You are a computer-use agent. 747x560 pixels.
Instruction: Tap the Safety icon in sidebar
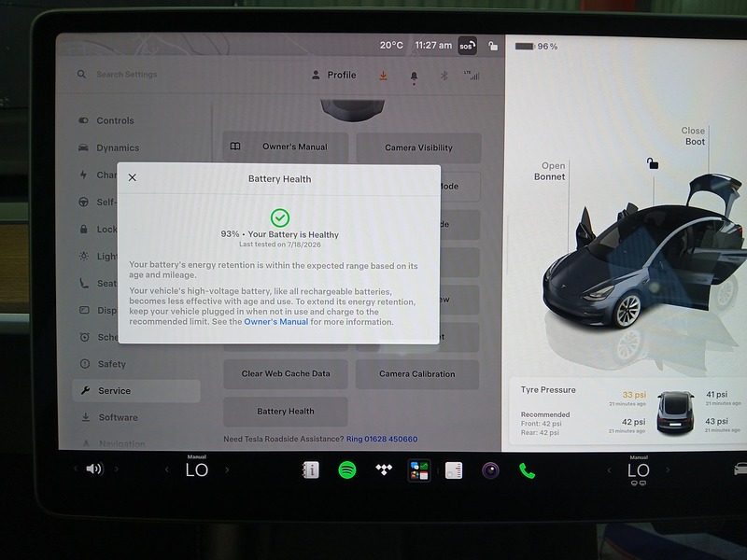tap(85, 364)
